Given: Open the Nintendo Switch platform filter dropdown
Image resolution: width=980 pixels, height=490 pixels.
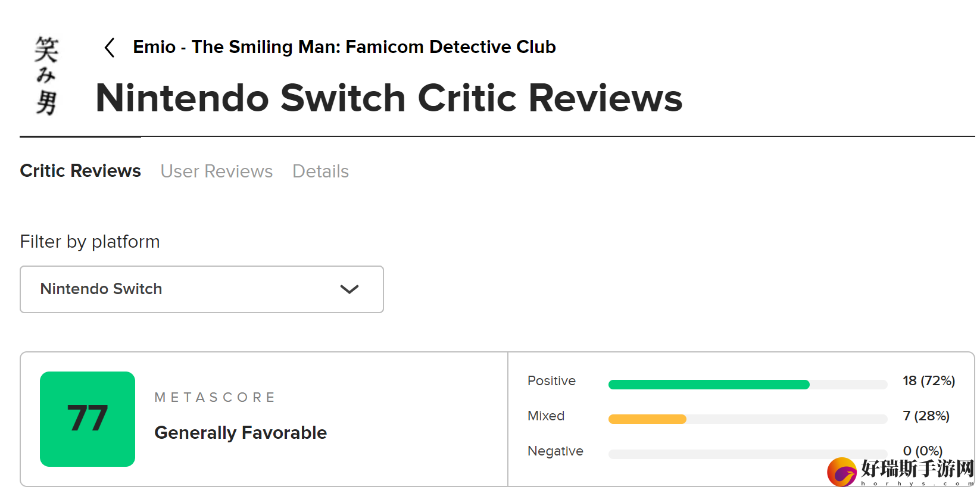Looking at the screenshot, I should (202, 289).
